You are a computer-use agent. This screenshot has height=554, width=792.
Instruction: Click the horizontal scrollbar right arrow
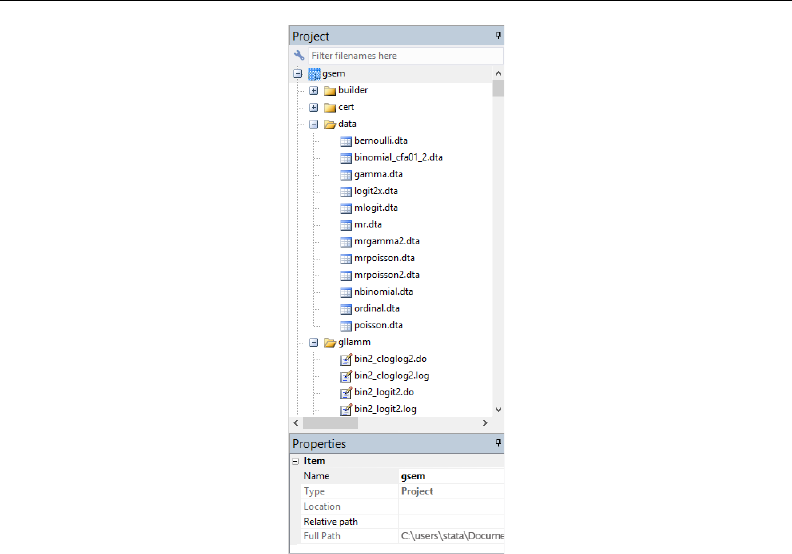point(485,423)
